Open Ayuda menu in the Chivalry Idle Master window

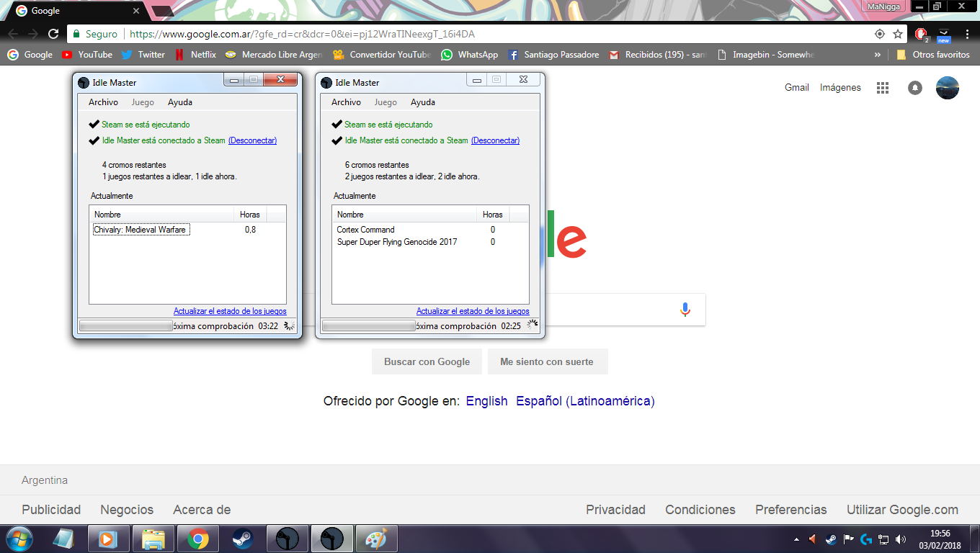[x=180, y=102]
